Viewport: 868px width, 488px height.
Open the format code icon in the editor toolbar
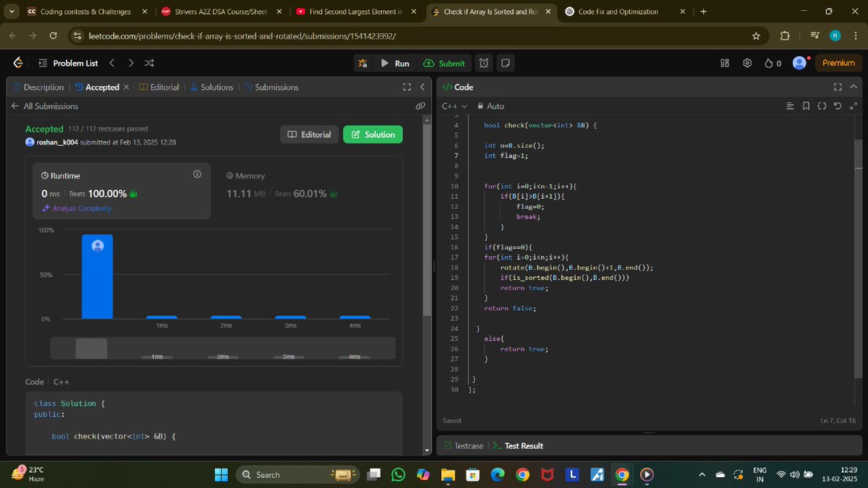click(x=789, y=106)
